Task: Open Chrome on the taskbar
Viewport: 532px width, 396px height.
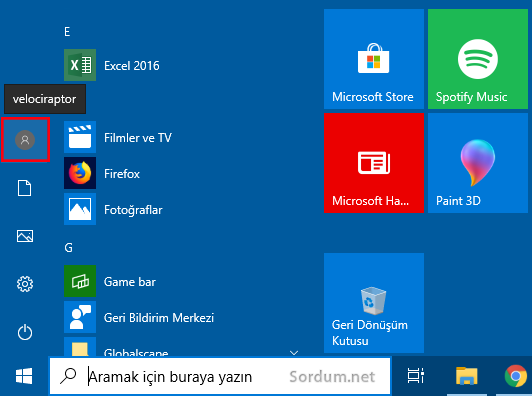Action: 516,376
